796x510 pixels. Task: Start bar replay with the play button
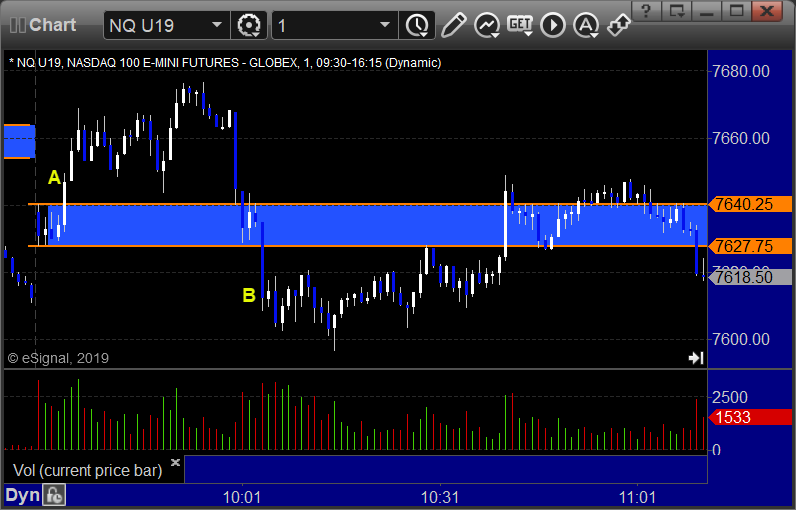point(553,25)
